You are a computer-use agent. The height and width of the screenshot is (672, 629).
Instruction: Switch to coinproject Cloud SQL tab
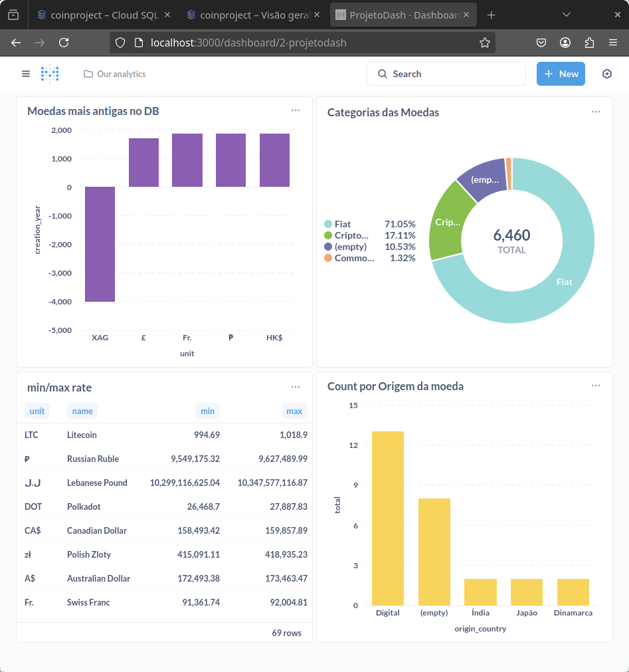tap(104, 15)
